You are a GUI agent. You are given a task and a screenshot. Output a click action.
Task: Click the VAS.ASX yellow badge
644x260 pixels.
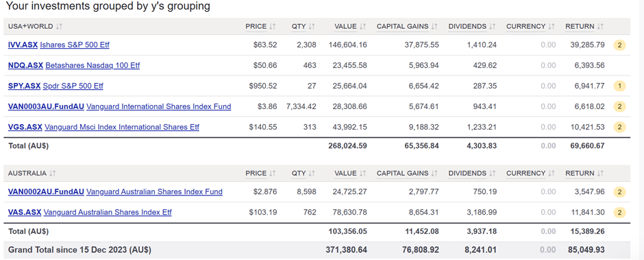(x=620, y=212)
